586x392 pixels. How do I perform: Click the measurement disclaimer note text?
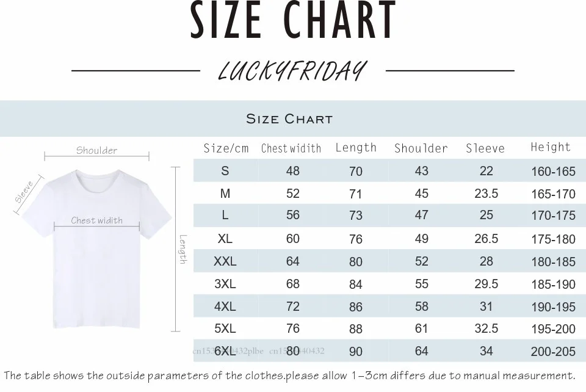click(x=289, y=376)
